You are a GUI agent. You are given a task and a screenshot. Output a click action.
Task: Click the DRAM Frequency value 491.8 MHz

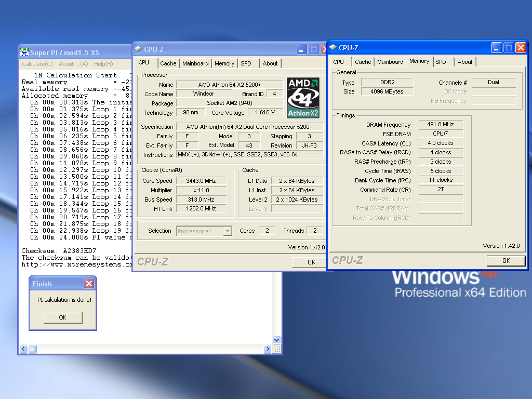click(x=441, y=124)
